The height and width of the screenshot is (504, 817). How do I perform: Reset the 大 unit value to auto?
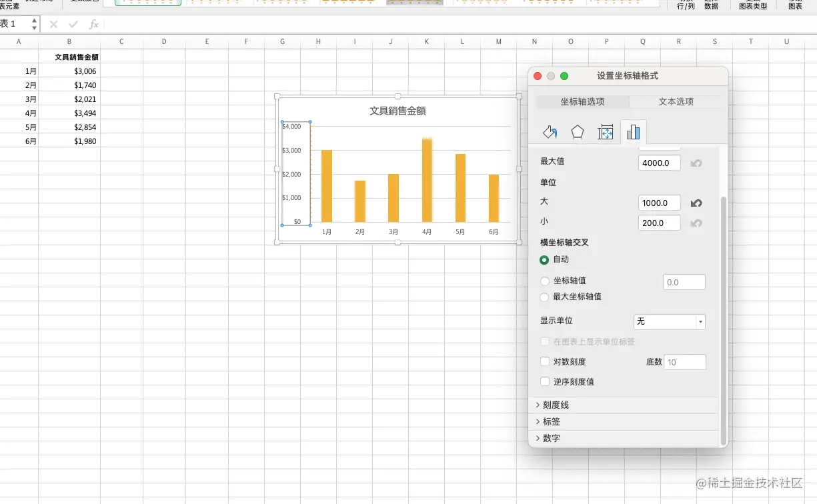coord(696,203)
